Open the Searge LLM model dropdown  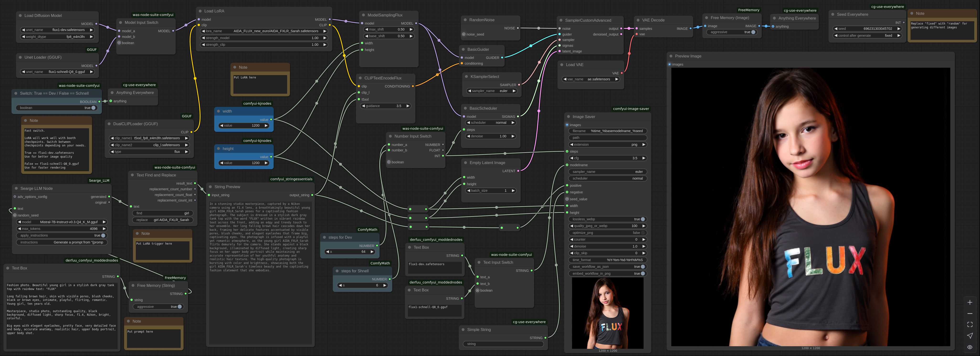[x=62, y=222]
